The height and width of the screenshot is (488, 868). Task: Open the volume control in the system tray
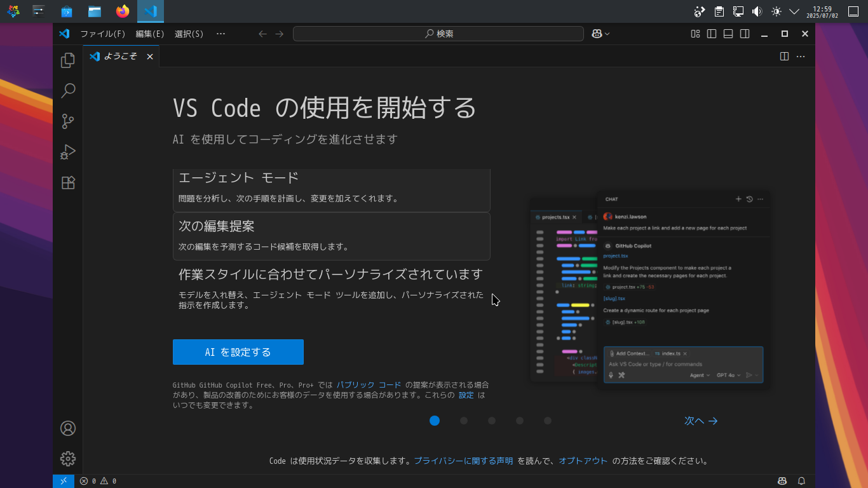pyautogui.click(x=757, y=11)
